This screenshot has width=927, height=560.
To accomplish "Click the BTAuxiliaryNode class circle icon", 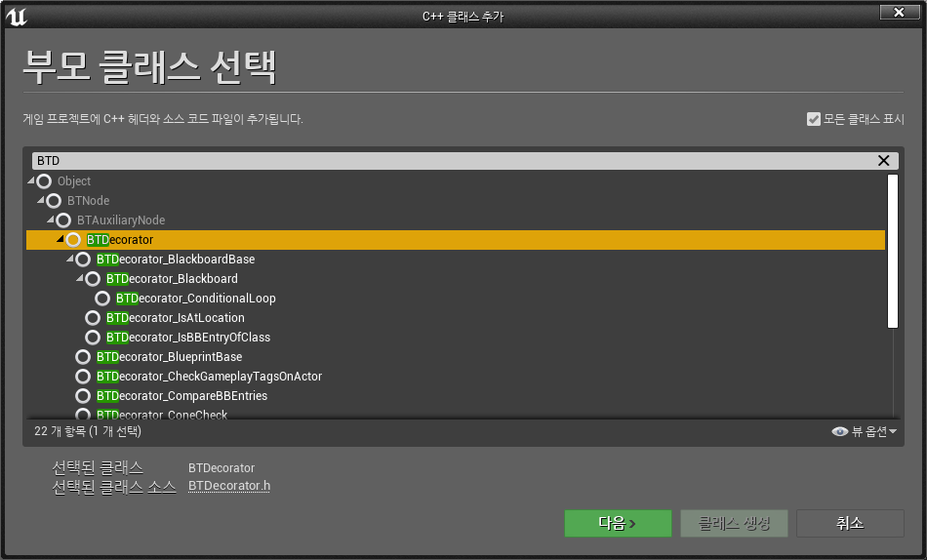I will tap(63, 220).
